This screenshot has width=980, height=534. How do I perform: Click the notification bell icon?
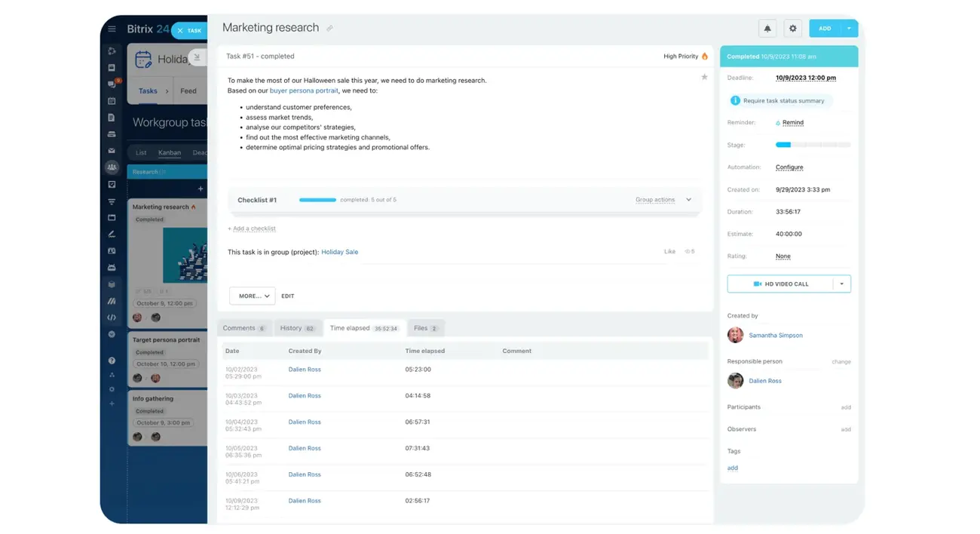tap(767, 29)
